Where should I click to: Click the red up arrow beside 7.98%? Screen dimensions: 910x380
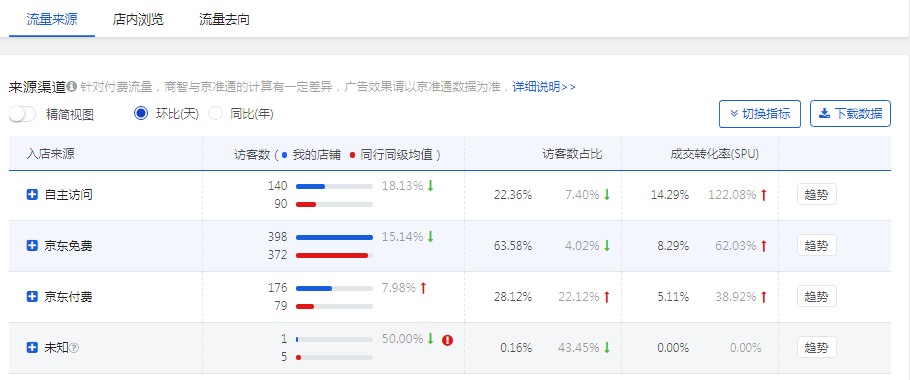pyautogui.click(x=423, y=288)
